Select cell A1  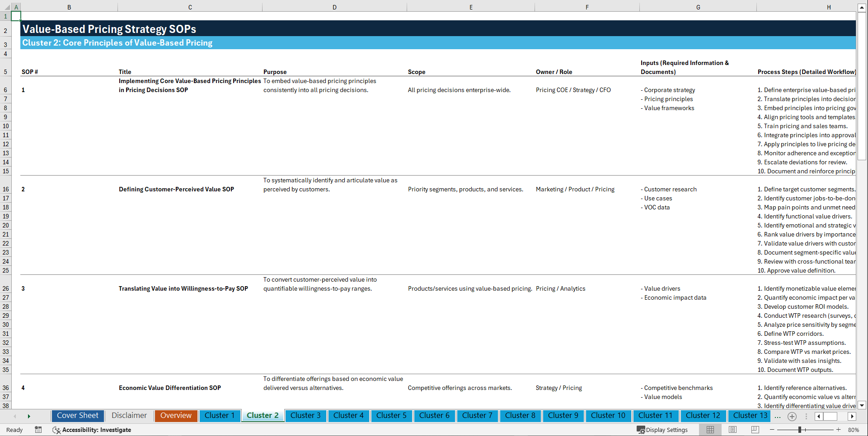click(16, 16)
